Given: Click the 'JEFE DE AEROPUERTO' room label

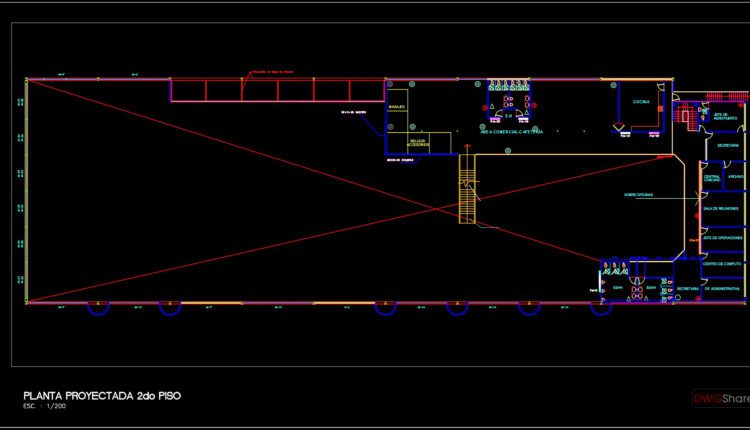Looking at the screenshot, I should 725,116.
